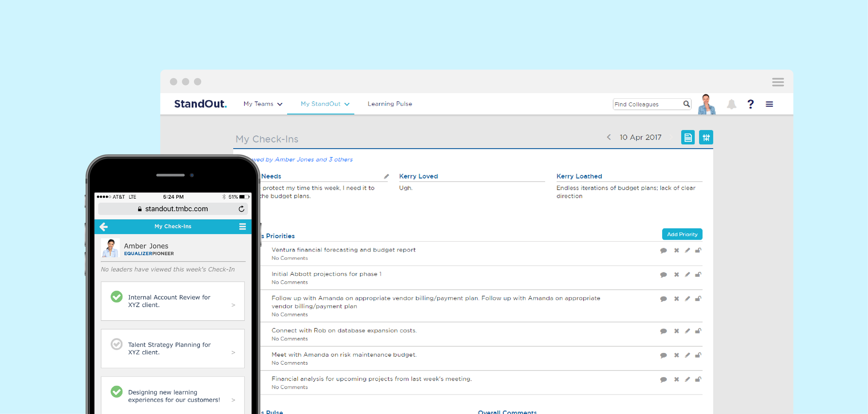The height and width of the screenshot is (414, 868).
Task: Edit Ventura financial forecasting priority
Action: tap(687, 250)
